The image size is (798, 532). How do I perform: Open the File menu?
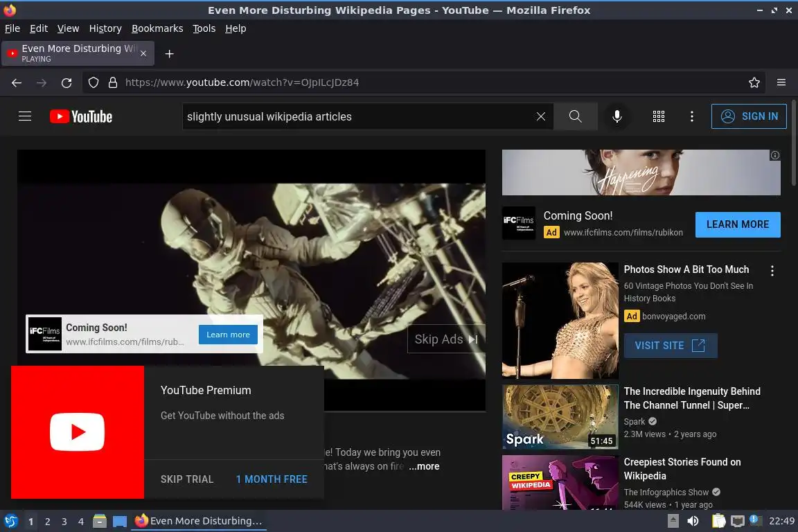[x=12, y=28]
